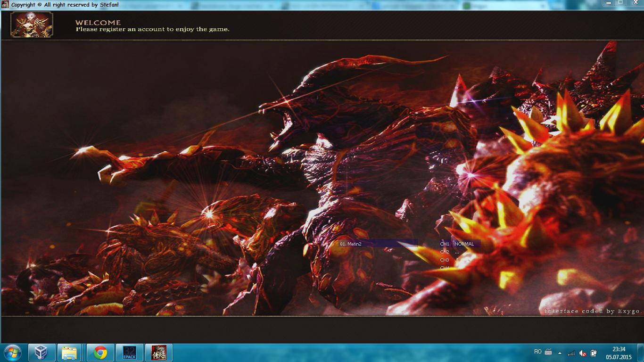
Task: Click the character portrait beside WELCOME
Action: (32, 25)
